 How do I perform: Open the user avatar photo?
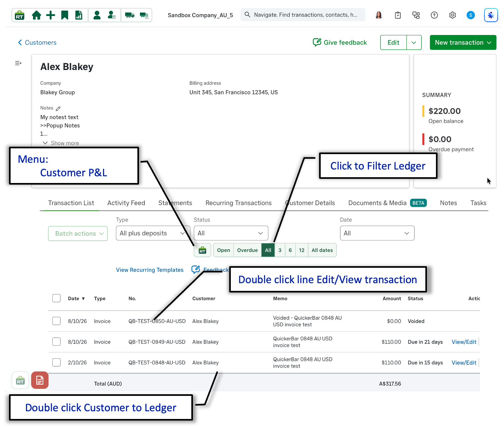point(379,15)
